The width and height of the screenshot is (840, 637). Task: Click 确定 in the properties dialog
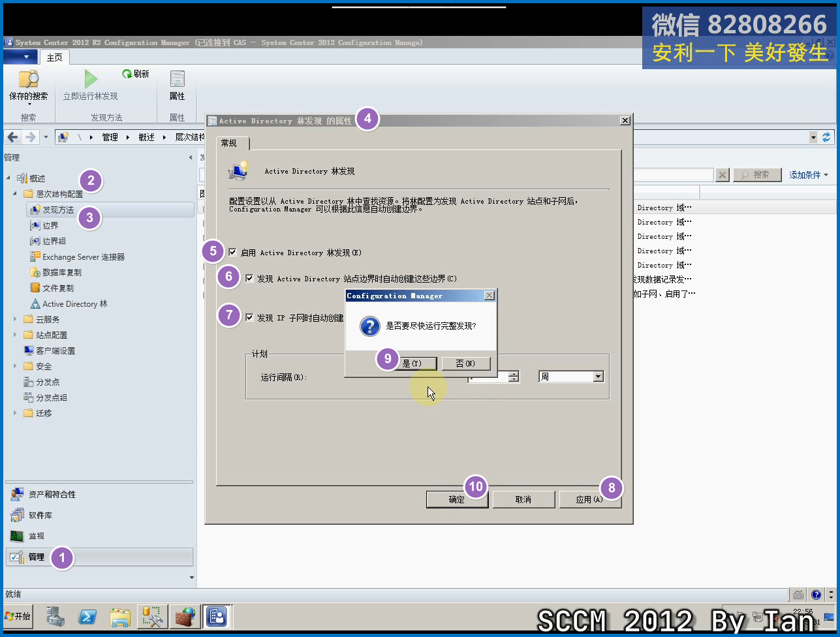pos(457,499)
